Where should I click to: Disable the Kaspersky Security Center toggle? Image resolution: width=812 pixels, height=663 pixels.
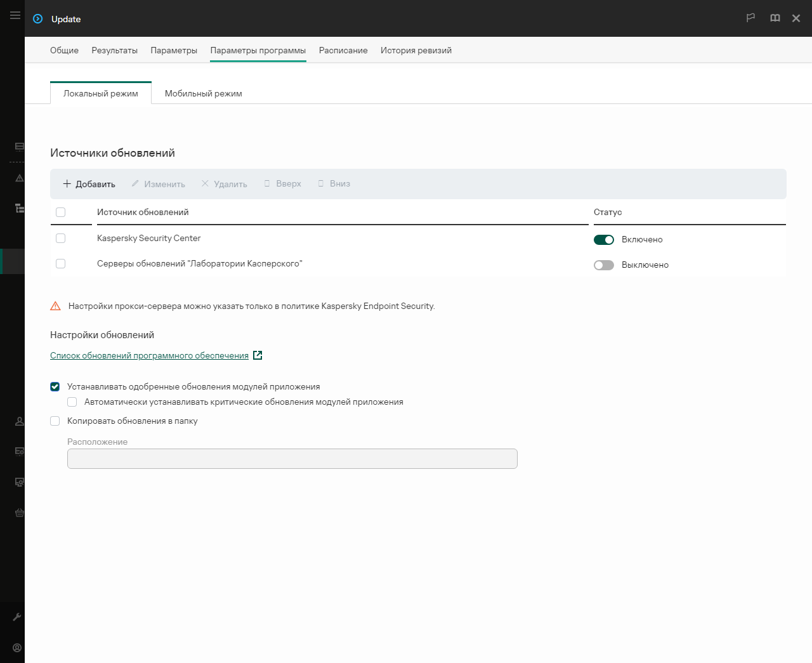click(x=603, y=240)
